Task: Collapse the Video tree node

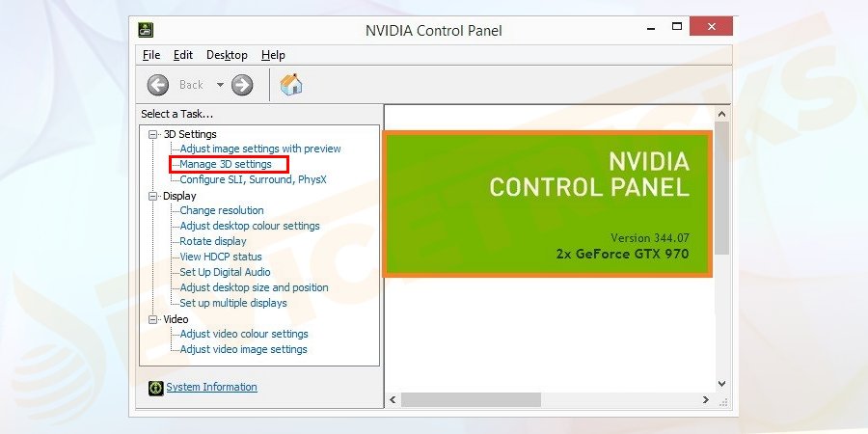Action: click(x=152, y=319)
